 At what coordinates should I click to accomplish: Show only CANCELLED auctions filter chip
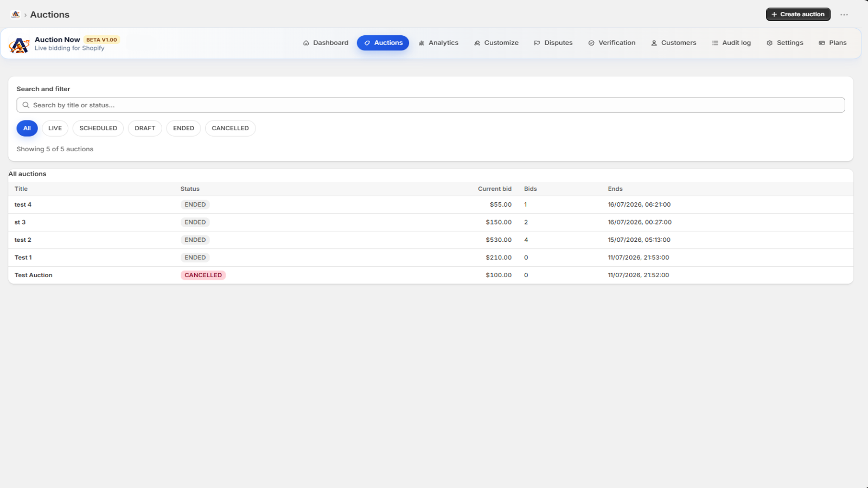coord(230,129)
